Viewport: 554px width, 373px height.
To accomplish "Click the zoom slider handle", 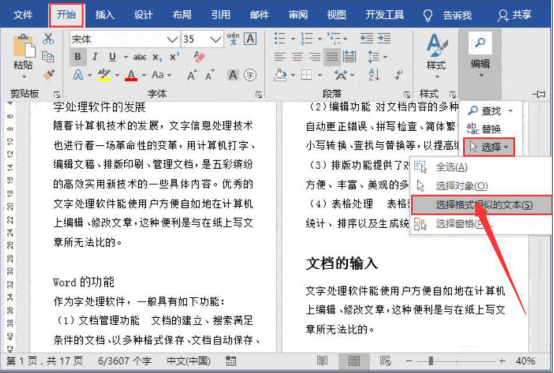I will (431, 361).
